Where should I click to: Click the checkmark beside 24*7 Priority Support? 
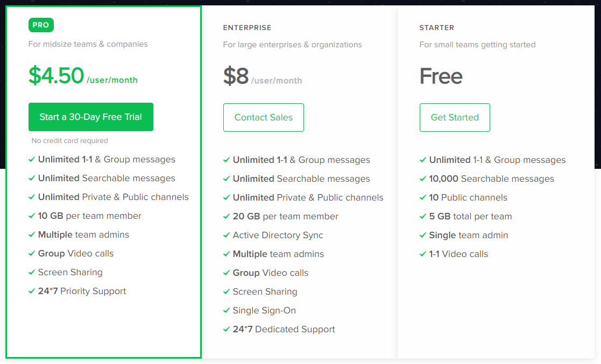[x=32, y=291]
